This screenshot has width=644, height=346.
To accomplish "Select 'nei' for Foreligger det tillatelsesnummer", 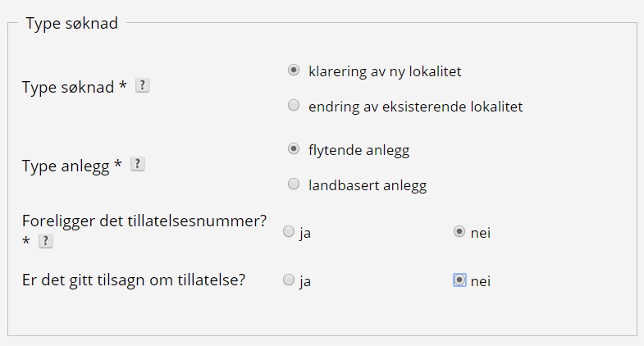I will 459,232.
